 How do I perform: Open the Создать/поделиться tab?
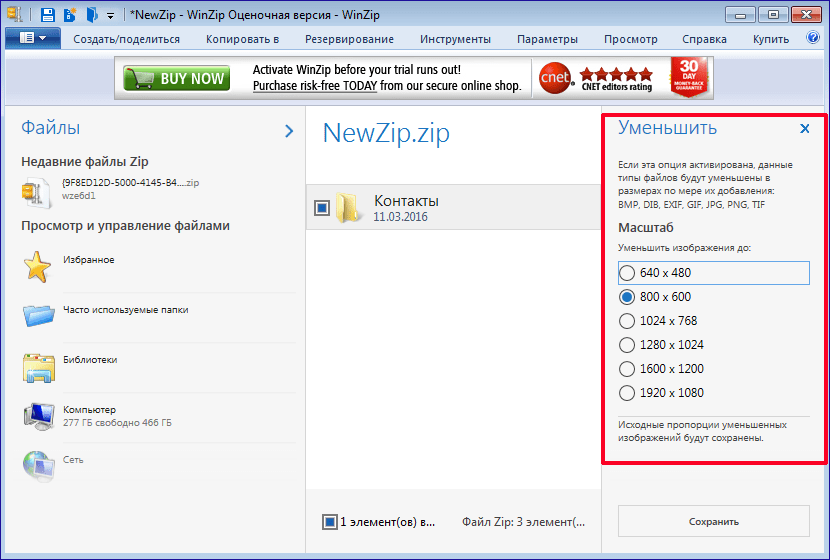tap(127, 39)
